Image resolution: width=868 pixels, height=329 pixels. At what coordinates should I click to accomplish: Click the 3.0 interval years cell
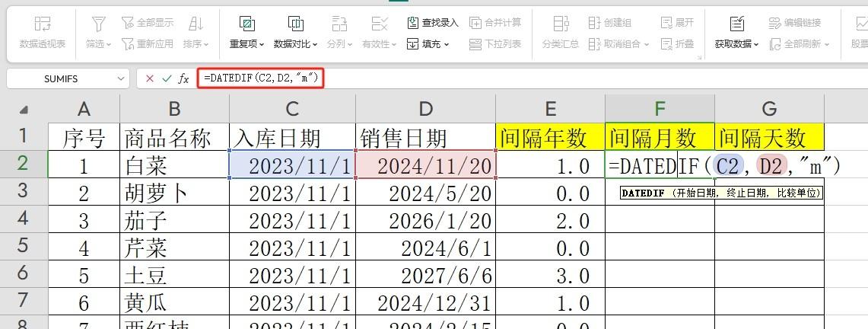(x=550, y=274)
